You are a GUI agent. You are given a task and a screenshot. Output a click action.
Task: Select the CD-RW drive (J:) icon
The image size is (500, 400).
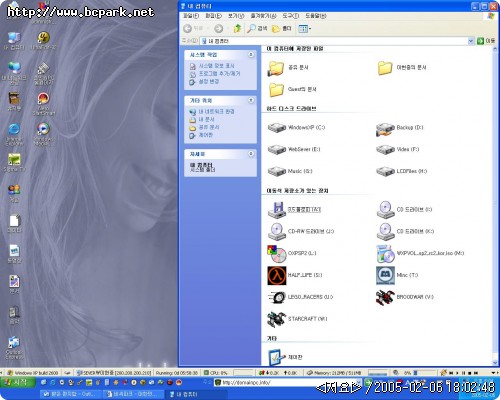(277, 232)
